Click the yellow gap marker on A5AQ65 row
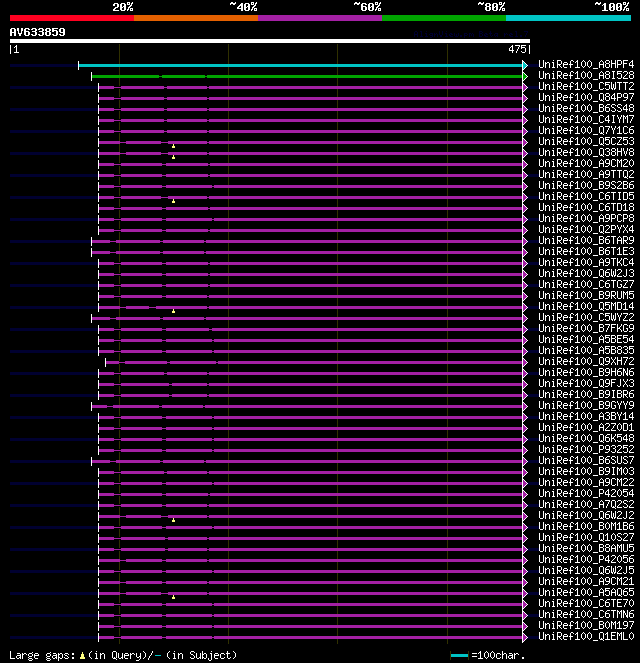 (x=173, y=597)
